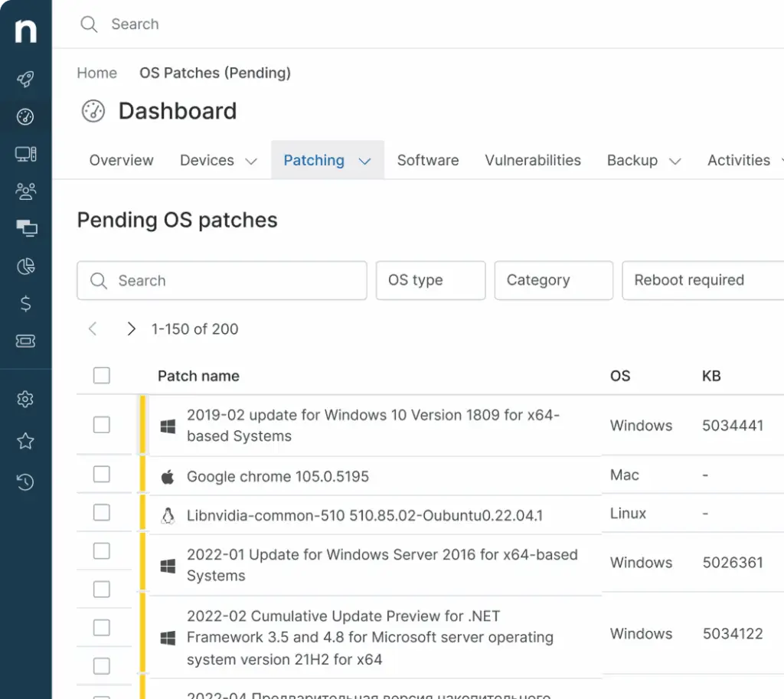Open the rocket Get Started sidebar icon

click(x=25, y=79)
